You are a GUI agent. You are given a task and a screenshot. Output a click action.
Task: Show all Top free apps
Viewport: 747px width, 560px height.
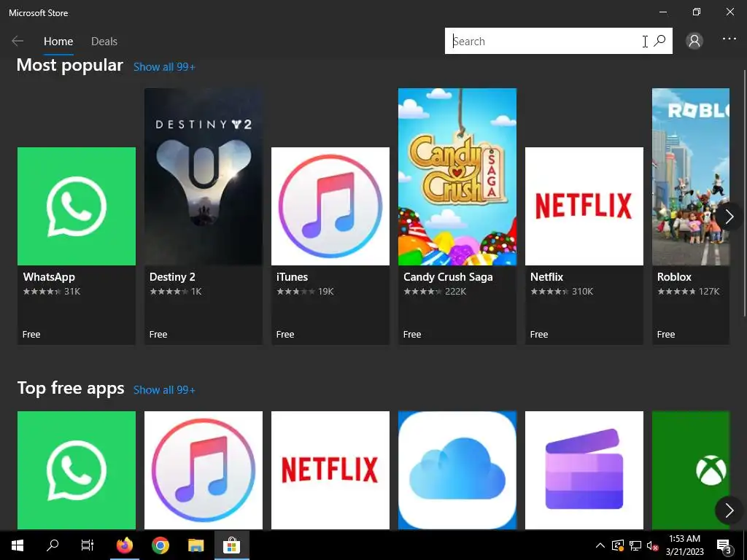click(x=164, y=390)
